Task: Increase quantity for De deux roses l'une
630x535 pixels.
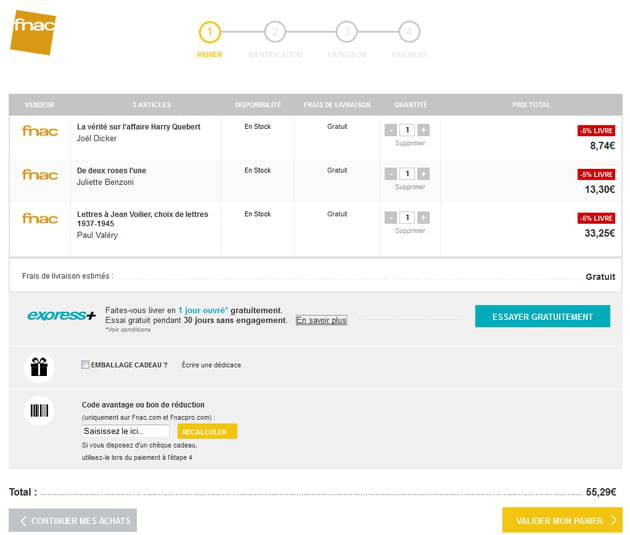Action: click(423, 174)
